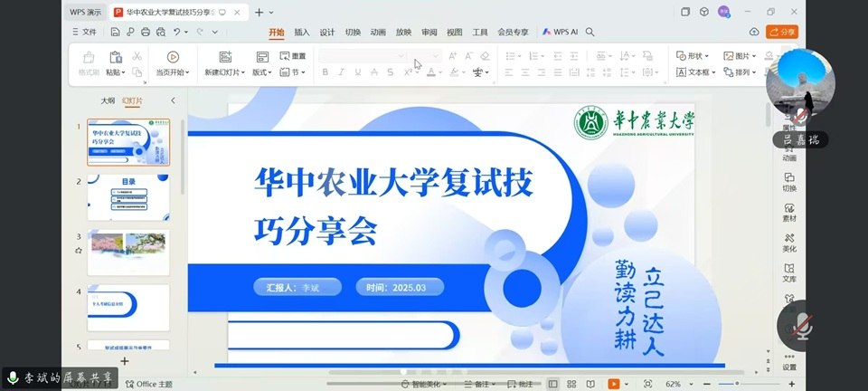Open the 素材 materials panel in right sidebar
Image resolution: width=868 pixels, height=391 pixels.
point(789,212)
